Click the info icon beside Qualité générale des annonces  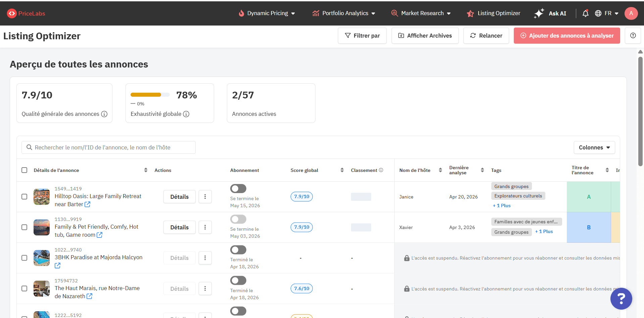pyautogui.click(x=104, y=114)
